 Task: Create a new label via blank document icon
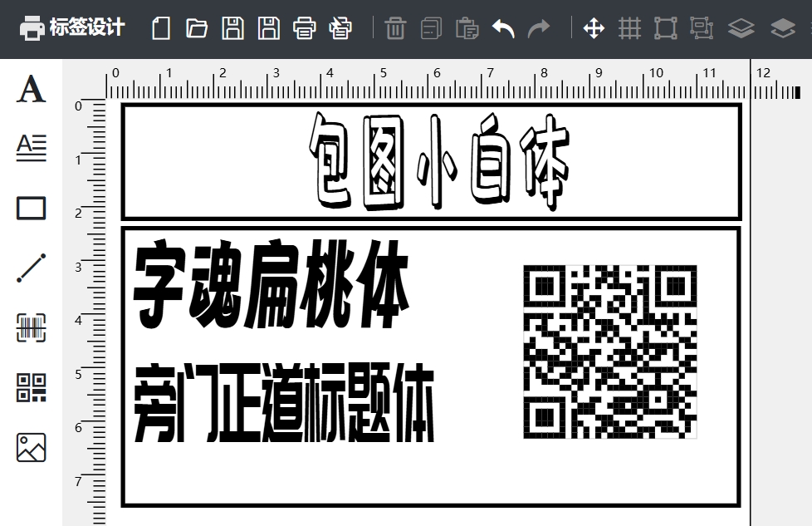pos(159,27)
